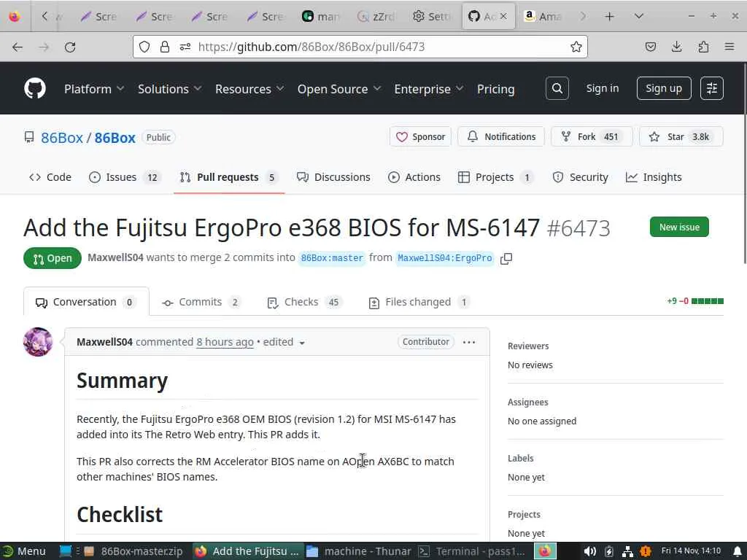Open comment options three-dot menu
Screen dimensions: 747x560
(x=469, y=342)
